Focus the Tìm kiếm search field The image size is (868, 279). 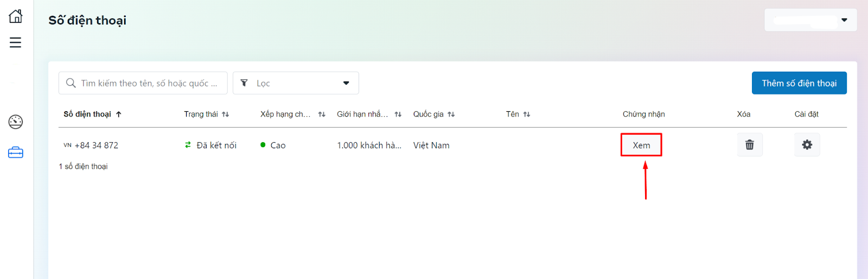tap(143, 83)
